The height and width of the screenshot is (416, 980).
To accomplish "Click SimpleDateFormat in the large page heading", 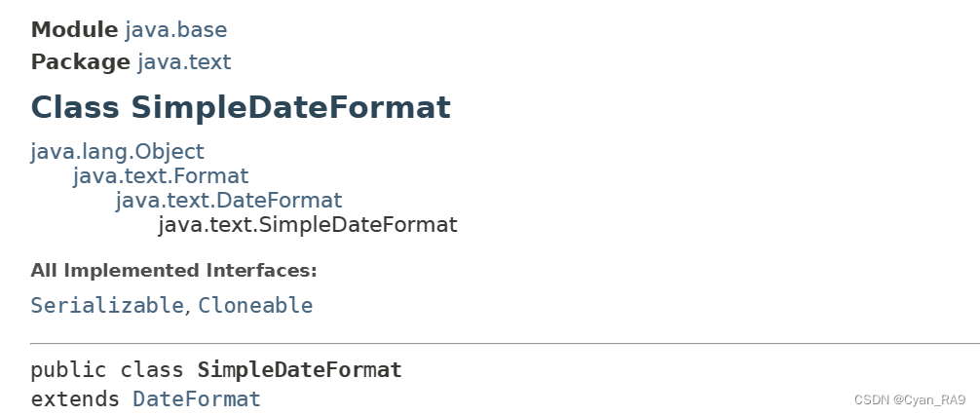I will 290,107.
